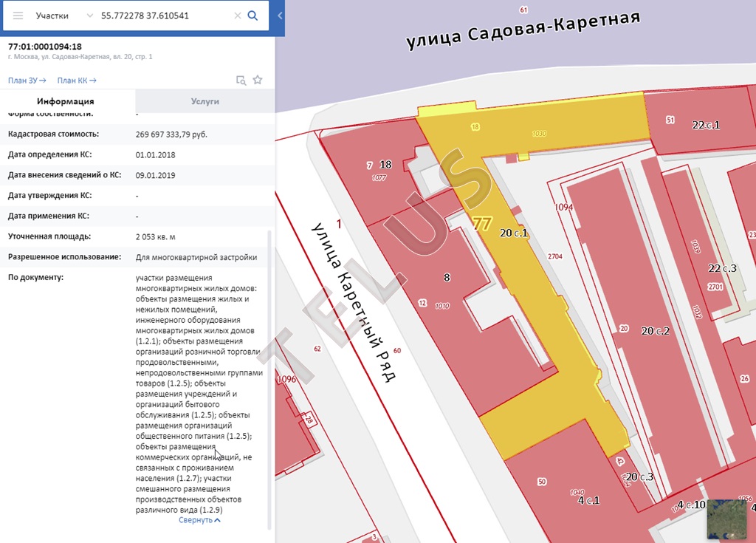
Task: Select the cadastral number 77:01:0001094:18
Action: [x=45, y=47]
